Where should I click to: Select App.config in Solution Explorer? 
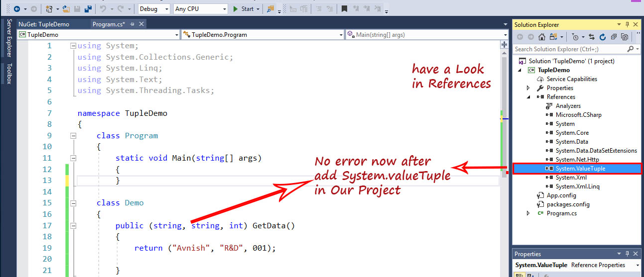(x=561, y=195)
